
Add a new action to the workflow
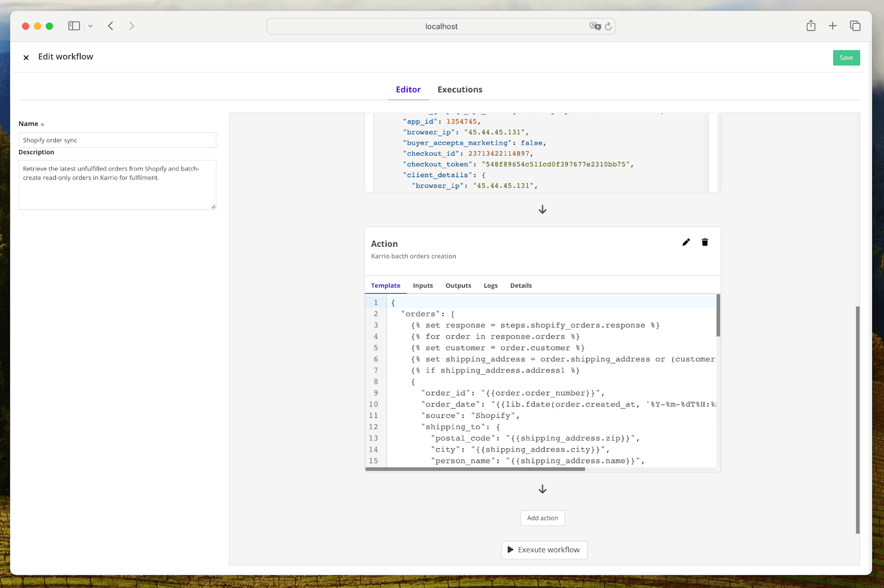click(x=542, y=518)
